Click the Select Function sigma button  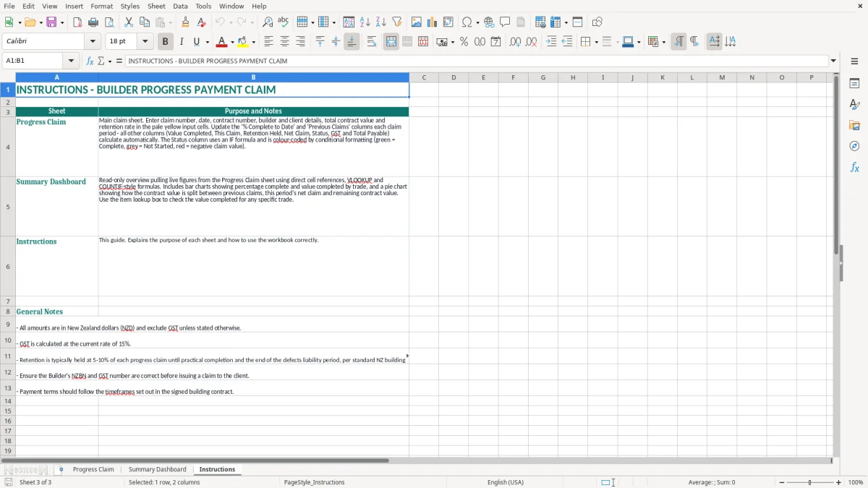click(x=101, y=61)
